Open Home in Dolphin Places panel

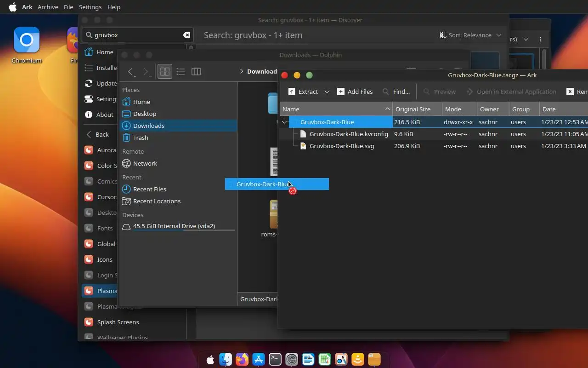click(178, 102)
